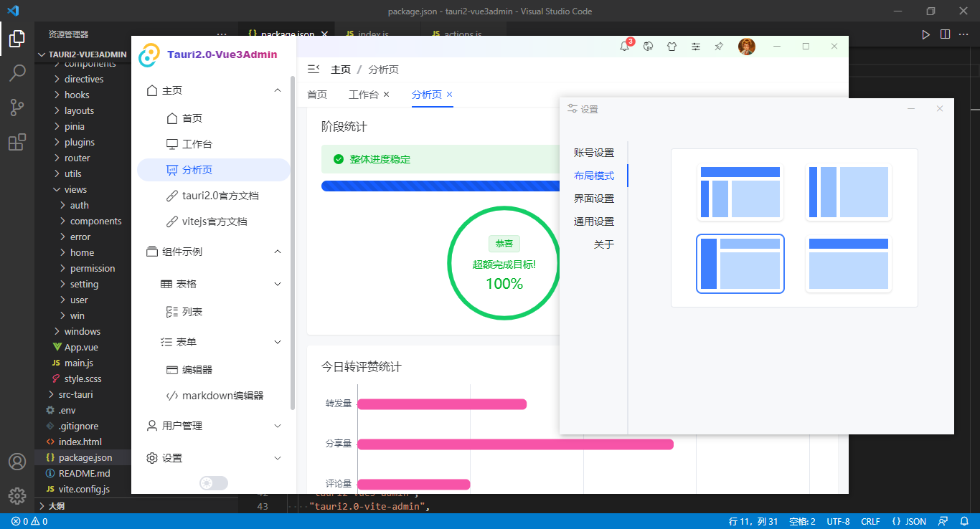
Task: Close the 工作台 tab
Action: pyautogui.click(x=386, y=95)
